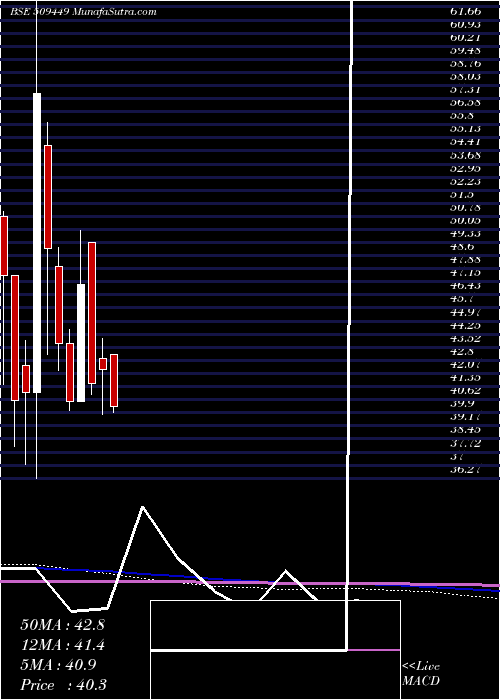Click the BSE 509449 MunafaSutra.com title text

tap(83, 12)
